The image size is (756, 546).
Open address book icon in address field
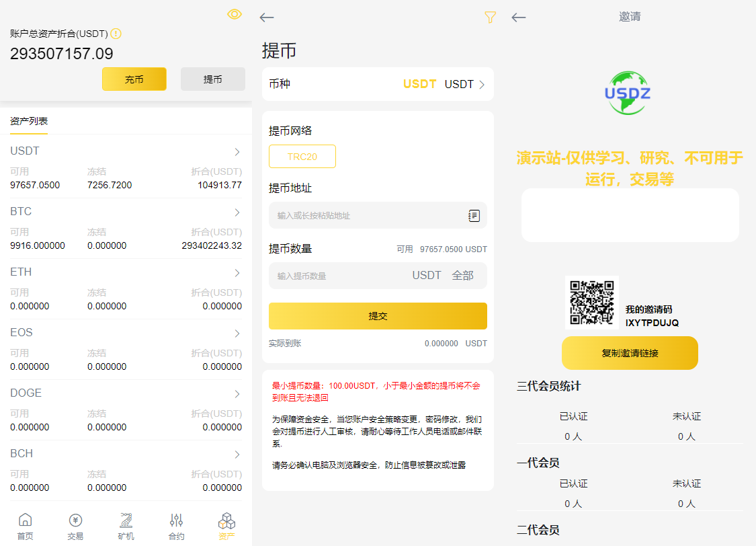(x=474, y=216)
